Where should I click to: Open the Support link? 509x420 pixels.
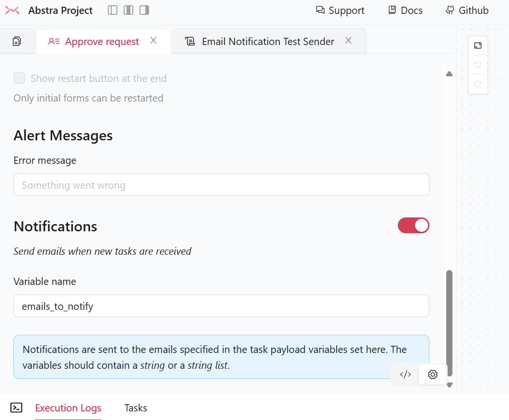(340, 11)
